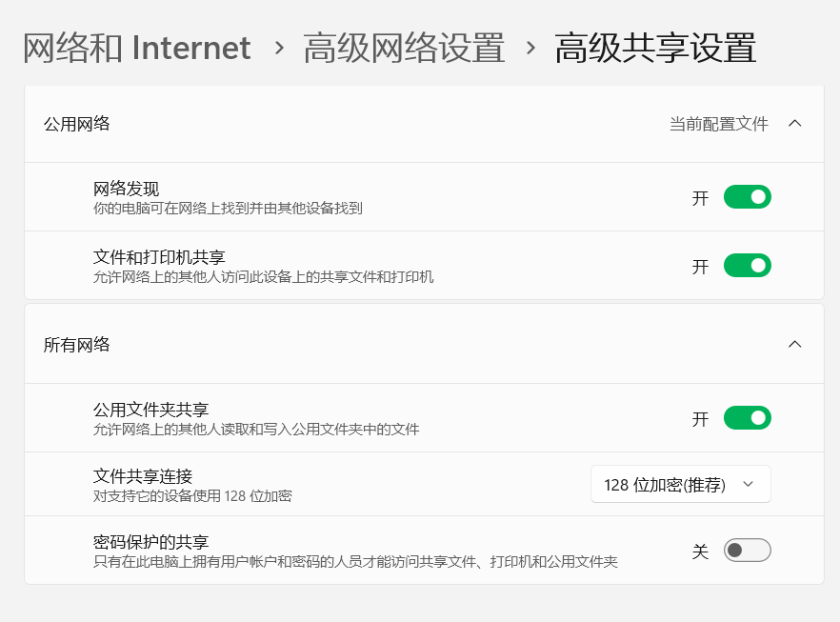
Task: Click the 公用网络 section header text
Action: 76,124
